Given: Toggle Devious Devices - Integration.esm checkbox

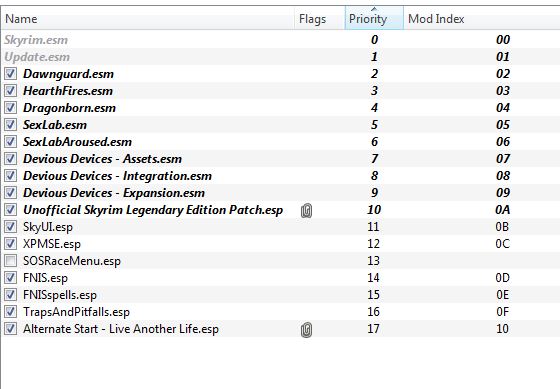Looking at the screenshot, I should pyautogui.click(x=10, y=175).
